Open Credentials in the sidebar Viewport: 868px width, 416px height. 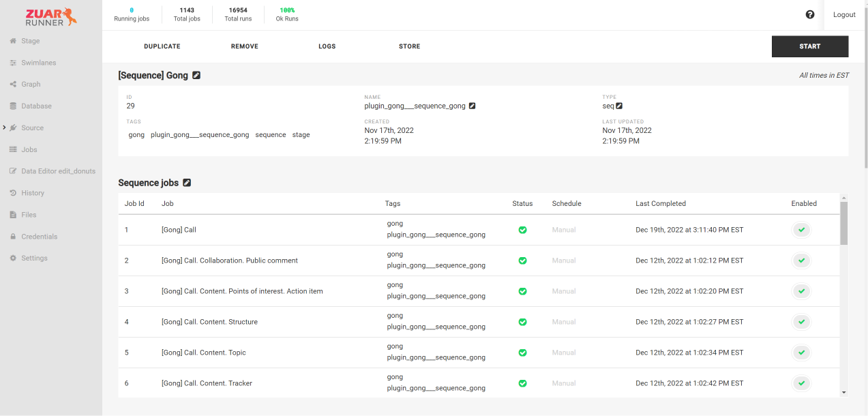(40, 237)
